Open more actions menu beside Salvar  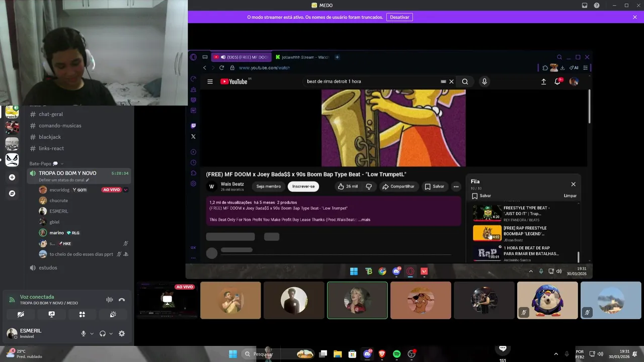pos(456,187)
